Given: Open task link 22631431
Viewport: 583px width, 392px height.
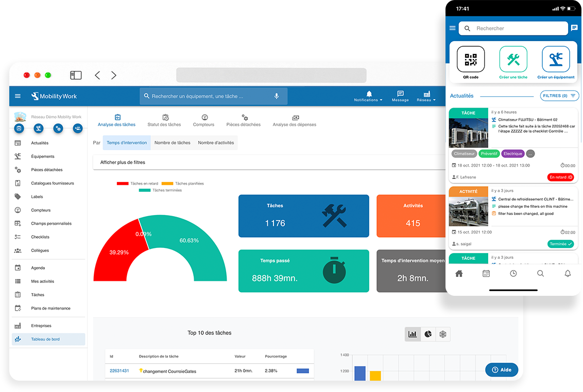Looking at the screenshot, I should 119,371.
